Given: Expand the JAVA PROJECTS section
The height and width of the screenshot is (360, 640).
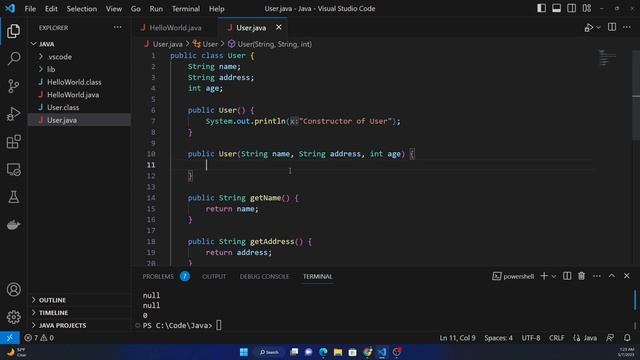Looking at the screenshot, I should [x=79, y=325].
